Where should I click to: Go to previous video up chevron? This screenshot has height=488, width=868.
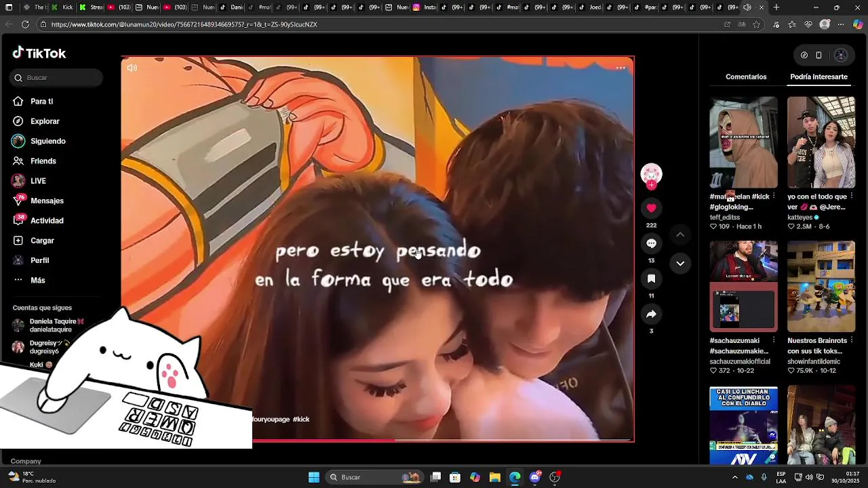pyautogui.click(x=680, y=235)
